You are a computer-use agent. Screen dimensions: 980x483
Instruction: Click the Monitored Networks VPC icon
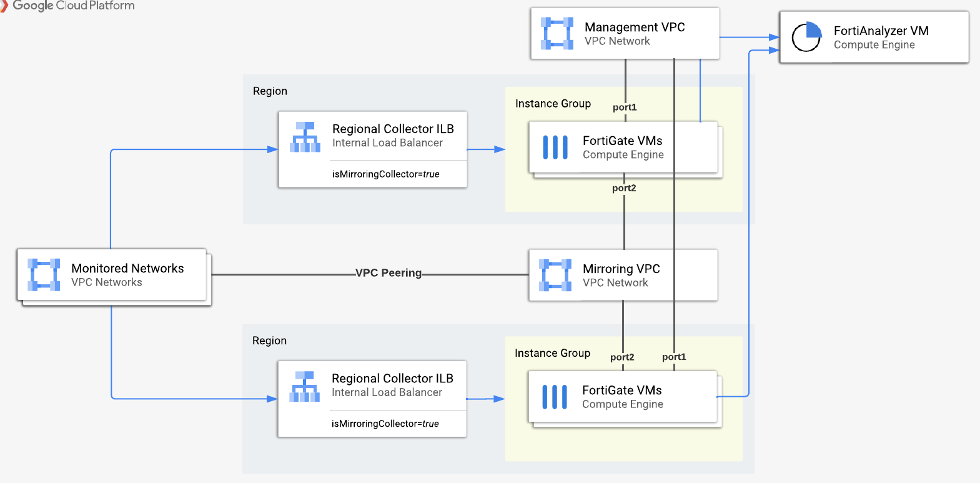[x=44, y=275]
